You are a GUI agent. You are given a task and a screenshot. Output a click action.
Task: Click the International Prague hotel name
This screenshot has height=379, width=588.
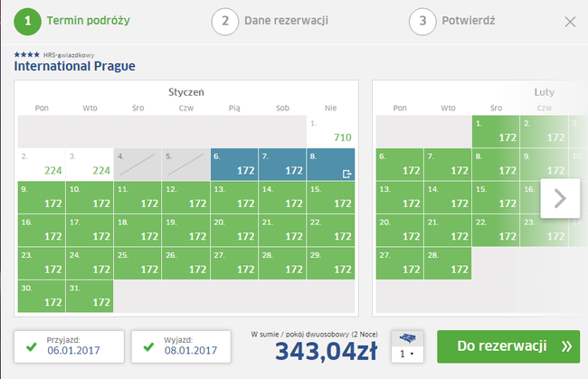click(74, 66)
